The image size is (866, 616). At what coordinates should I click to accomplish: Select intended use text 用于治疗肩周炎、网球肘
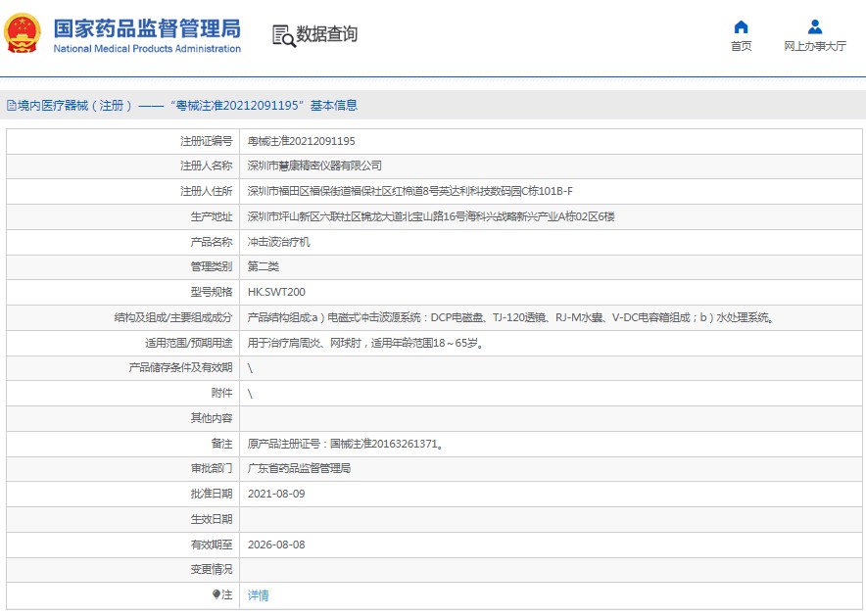(x=365, y=343)
